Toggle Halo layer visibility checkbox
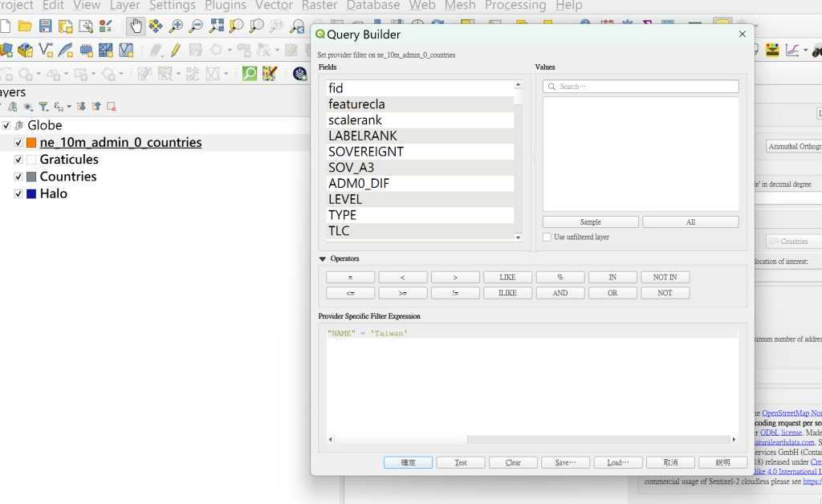The height and width of the screenshot is (504, 822). tap(18, 194)
